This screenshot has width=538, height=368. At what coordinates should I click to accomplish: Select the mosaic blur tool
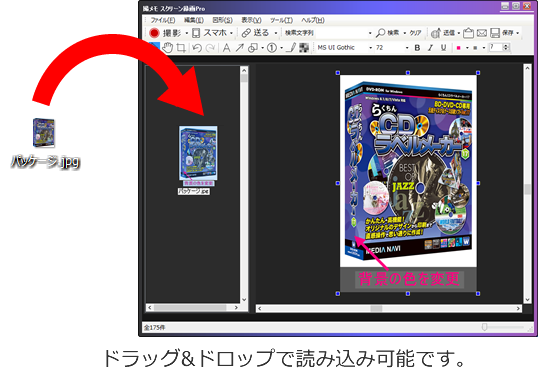(x=304, y=48)
